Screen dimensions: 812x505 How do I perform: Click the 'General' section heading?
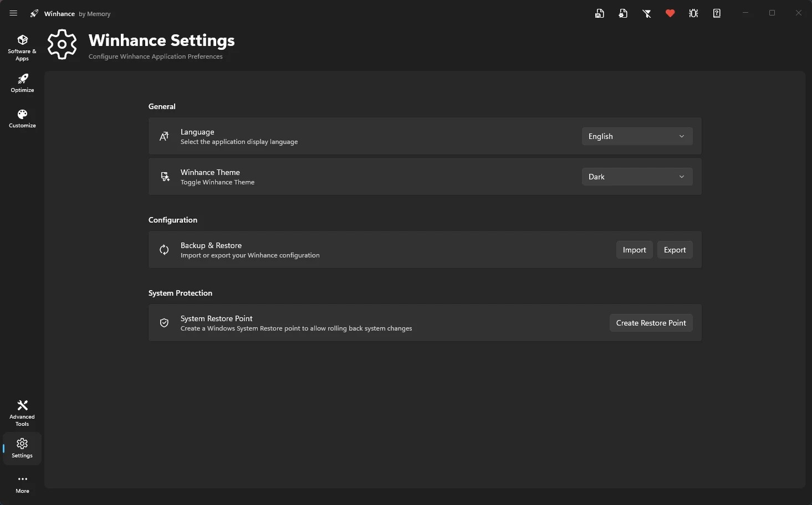click(162, 106)
